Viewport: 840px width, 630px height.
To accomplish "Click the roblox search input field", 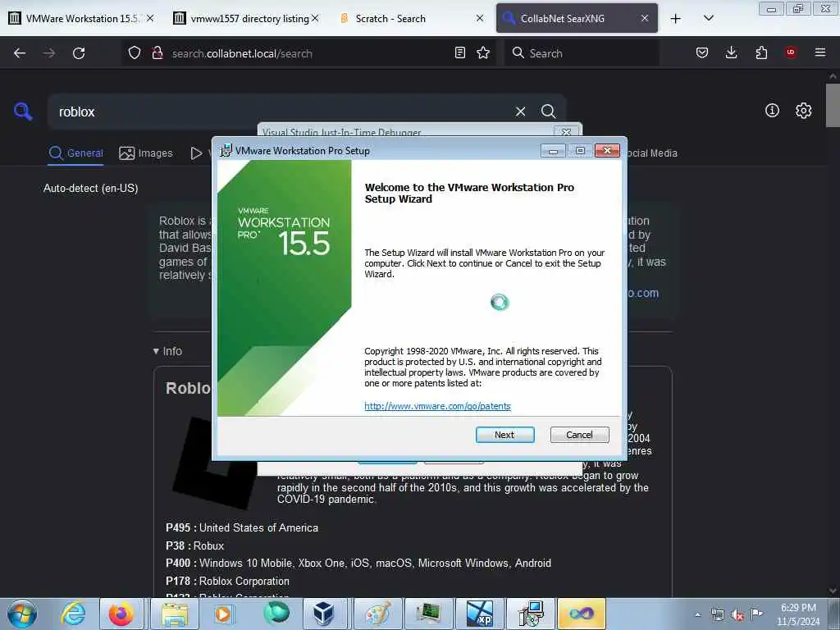I will pyautogui.click(x=279, y=112).
